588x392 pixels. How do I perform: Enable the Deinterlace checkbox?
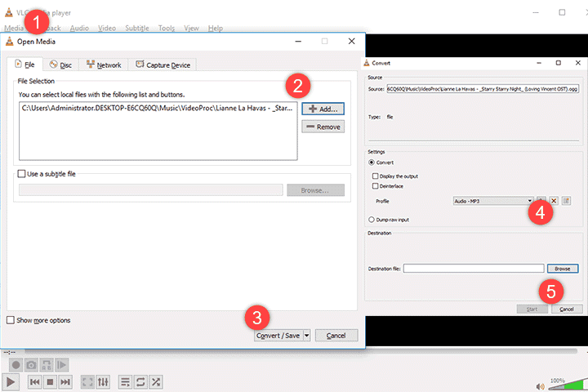point(375,186)
